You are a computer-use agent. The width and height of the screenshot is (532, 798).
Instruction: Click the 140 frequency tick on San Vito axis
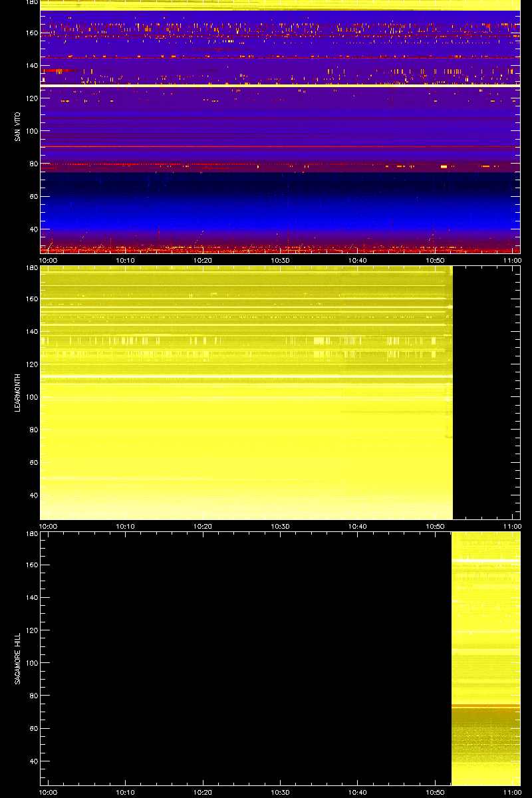[31, 66]
